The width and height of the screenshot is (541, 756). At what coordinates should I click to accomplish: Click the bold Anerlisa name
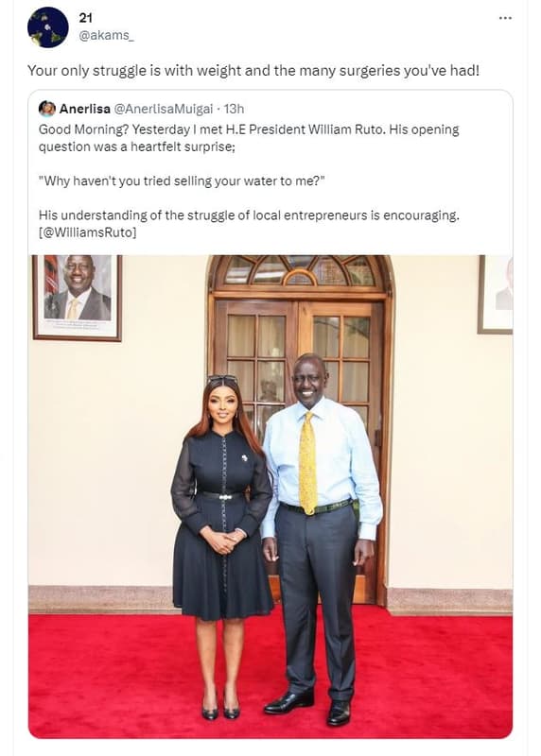[84, 109]
